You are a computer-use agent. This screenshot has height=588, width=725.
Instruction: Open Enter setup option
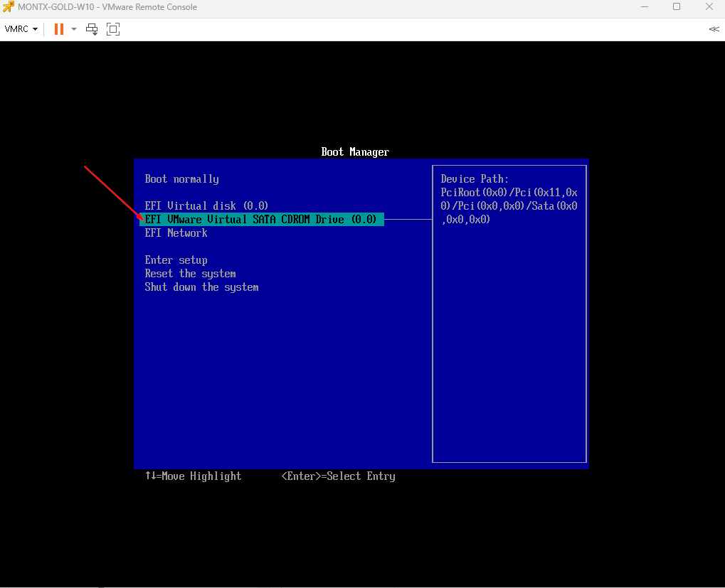pos(176,260)
